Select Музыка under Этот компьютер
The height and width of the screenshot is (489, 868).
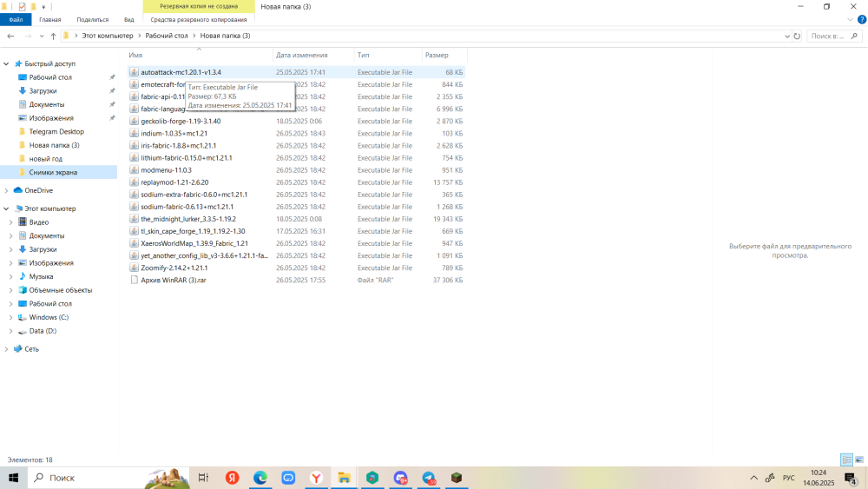click(x=41, y=276)
